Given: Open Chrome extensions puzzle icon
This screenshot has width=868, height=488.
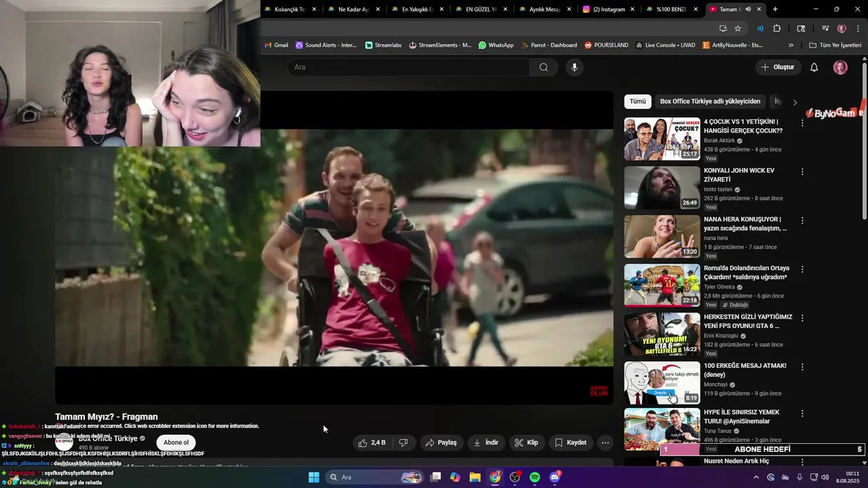Looking at the screenshot, I should pos(777,28).
